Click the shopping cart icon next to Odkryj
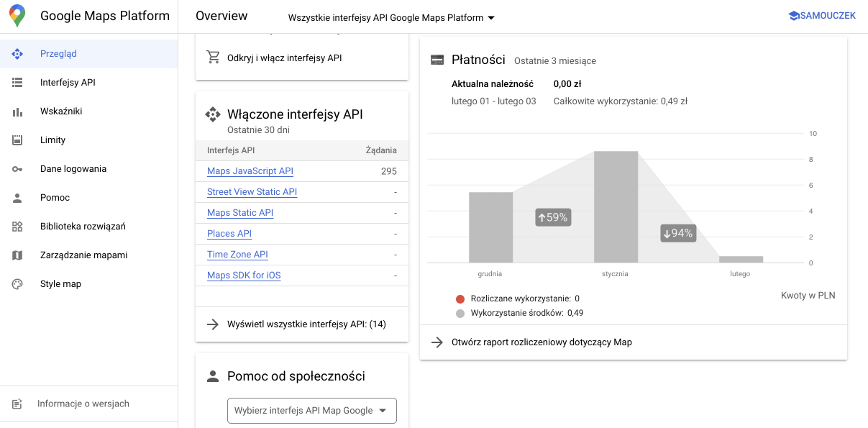 click(213, 55)
